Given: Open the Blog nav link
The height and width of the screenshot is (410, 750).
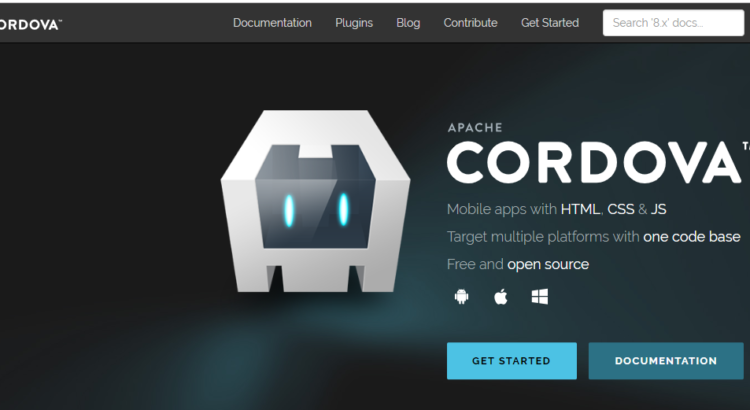Looking at the screenshot, I should (408, 23).
